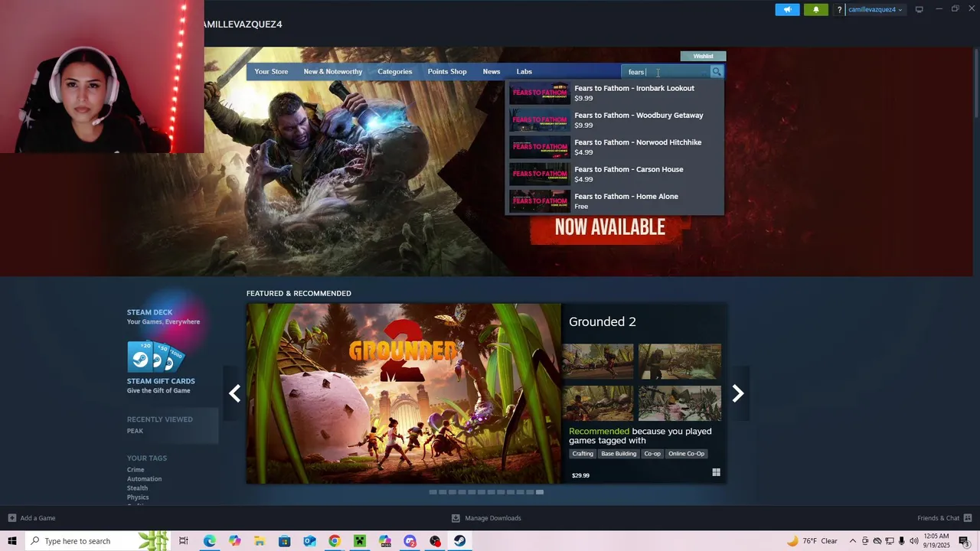Viewport: 980px width, 551px height.
Task: Open Copilot icon in taskbar
Action: coord(234,541)
